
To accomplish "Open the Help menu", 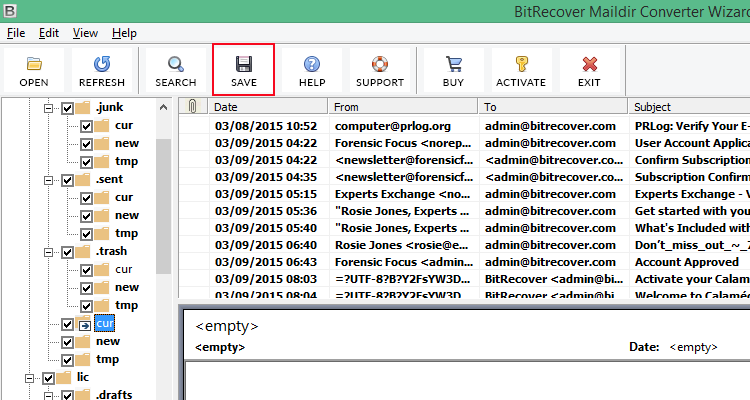I will (124, 33).
